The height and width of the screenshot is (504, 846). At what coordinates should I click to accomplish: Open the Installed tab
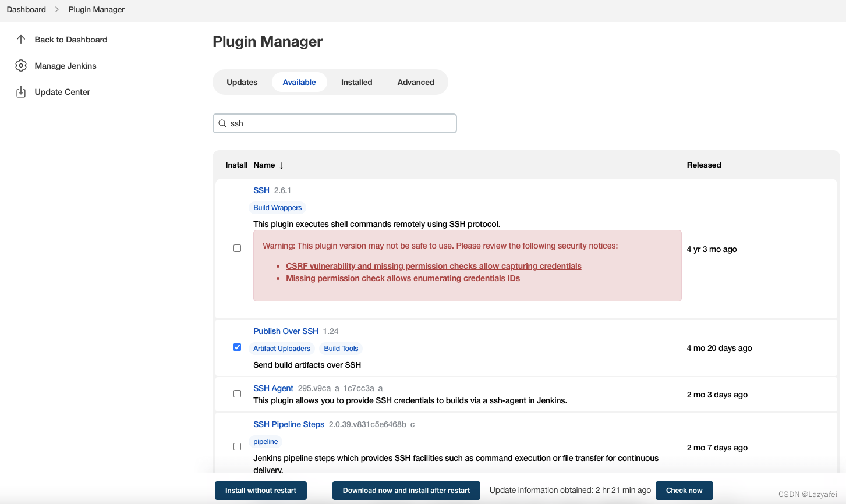(357, 82)
